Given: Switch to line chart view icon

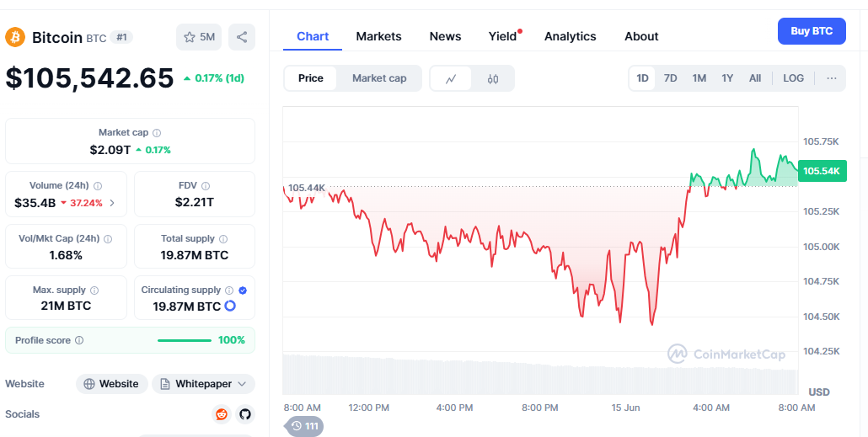Looking at the screenshot, I should click(x=451, y=78).
